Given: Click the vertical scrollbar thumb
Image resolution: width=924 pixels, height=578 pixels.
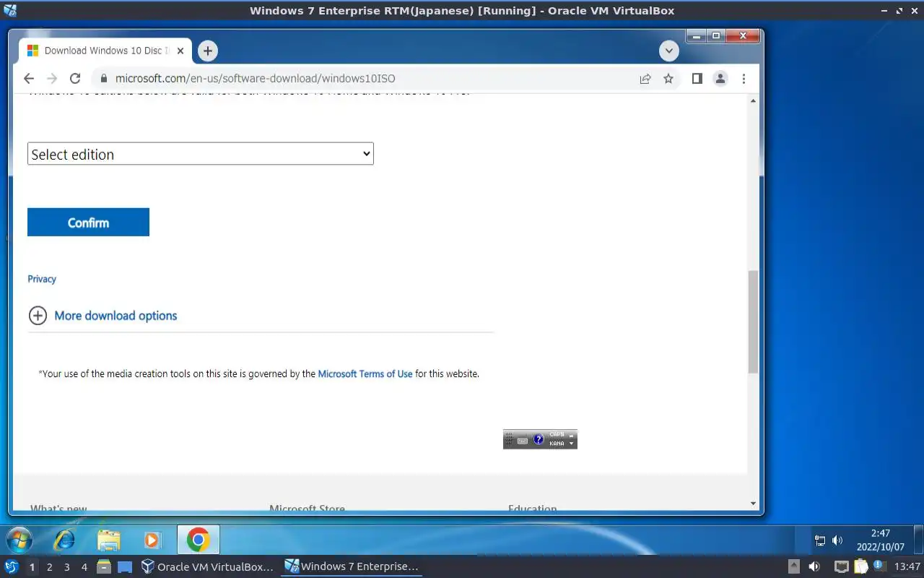Looking at the screenshot, I should (754, 322).
